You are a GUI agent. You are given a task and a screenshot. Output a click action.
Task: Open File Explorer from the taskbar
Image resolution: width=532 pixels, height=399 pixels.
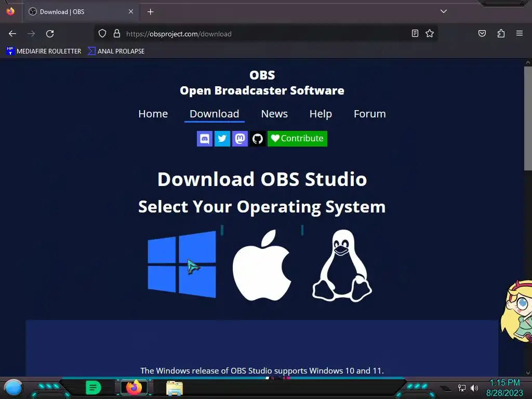coord(175,389)
